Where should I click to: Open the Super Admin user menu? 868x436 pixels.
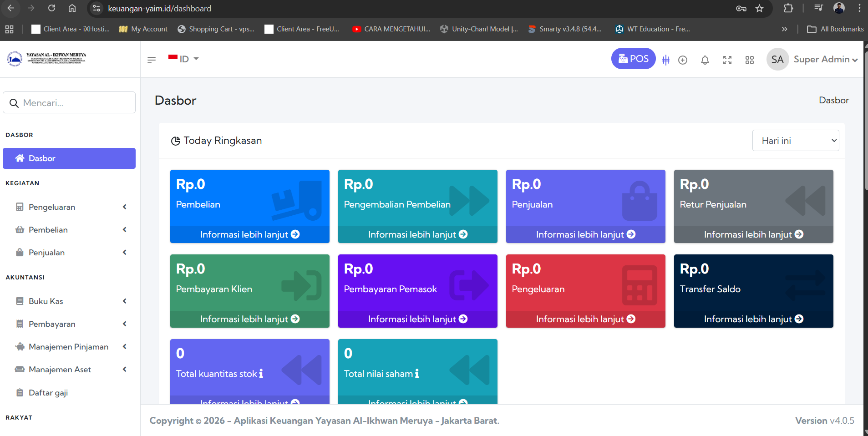tap(812, 60)
